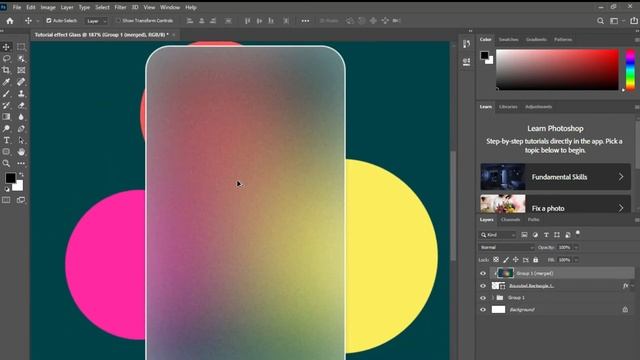
Task: Switch to the Channels tab
Action: [x=511, y=220]
